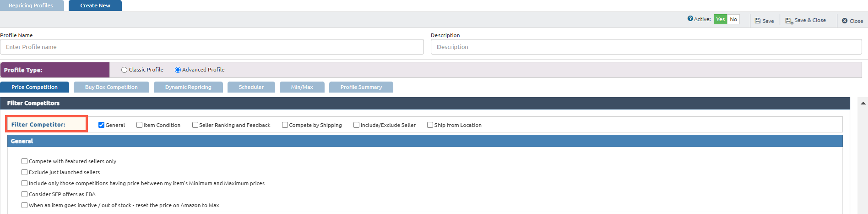868x214 pixels.
Task: Enable the Item Condition filter checkbox
Action: coord(139,125)
